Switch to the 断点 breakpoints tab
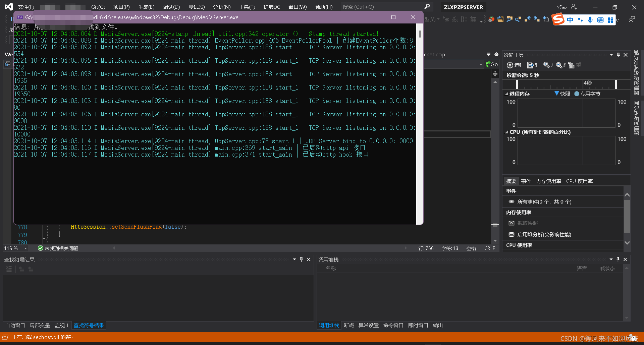644x345 pixels. tap(349, 325)
